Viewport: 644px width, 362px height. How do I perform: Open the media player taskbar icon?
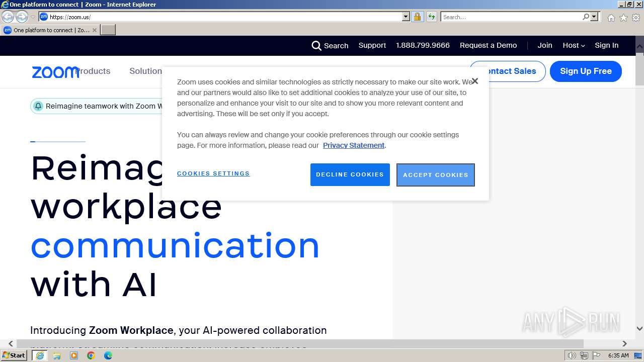coord(74,355)
